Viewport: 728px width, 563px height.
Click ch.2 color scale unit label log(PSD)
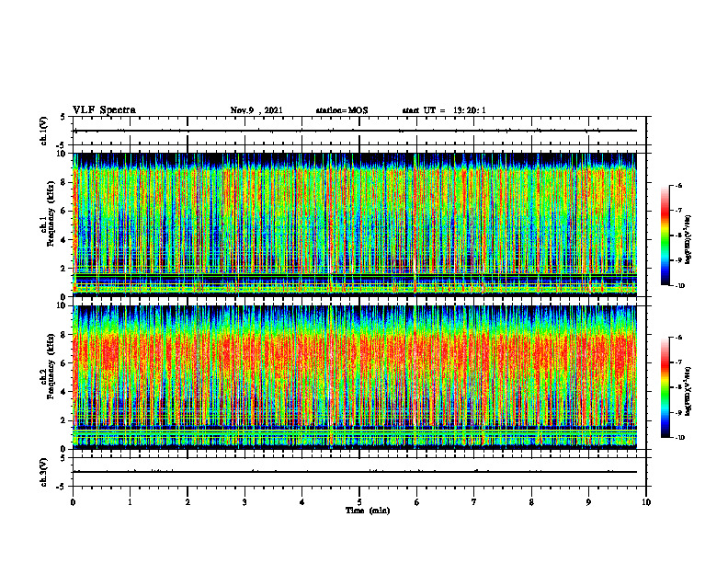coord(689,391)
